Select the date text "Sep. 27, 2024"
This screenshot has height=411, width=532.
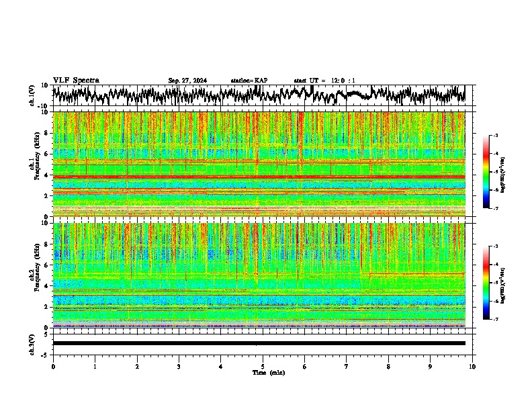187,81
